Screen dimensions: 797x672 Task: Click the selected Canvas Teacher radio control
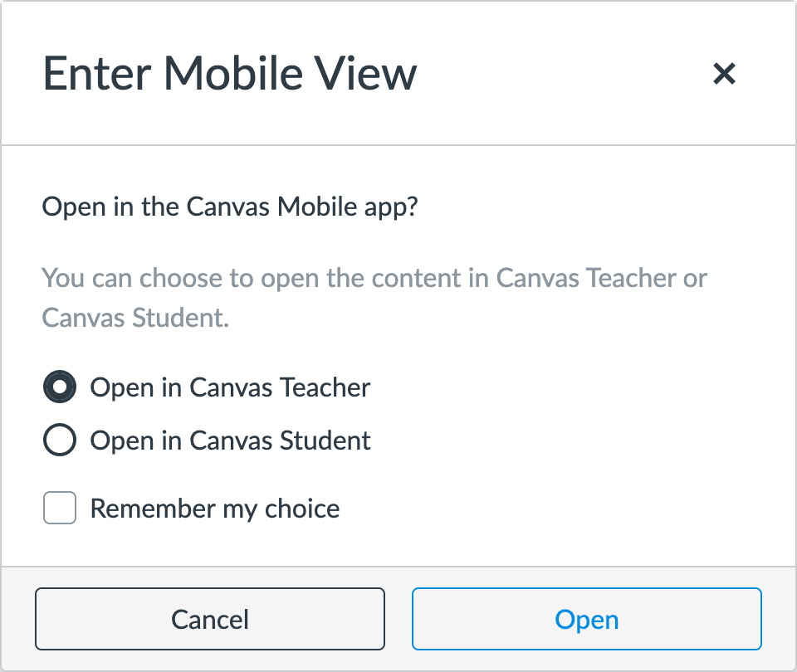click(59, 387)
